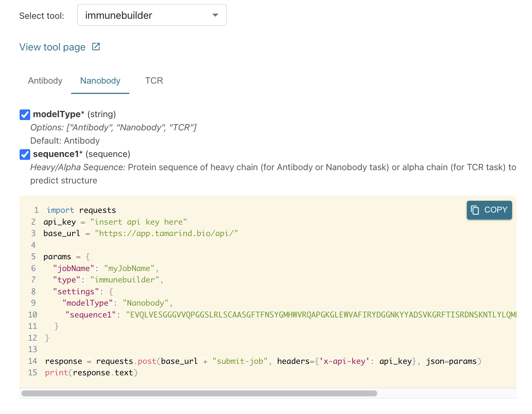532x414 pixels.
Task: Select the base_url line in the code snippet
Action: [x=140, y=233]
